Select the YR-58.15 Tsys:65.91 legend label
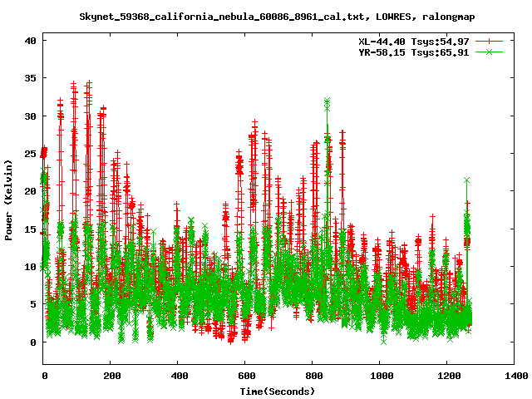 [414, 52]
